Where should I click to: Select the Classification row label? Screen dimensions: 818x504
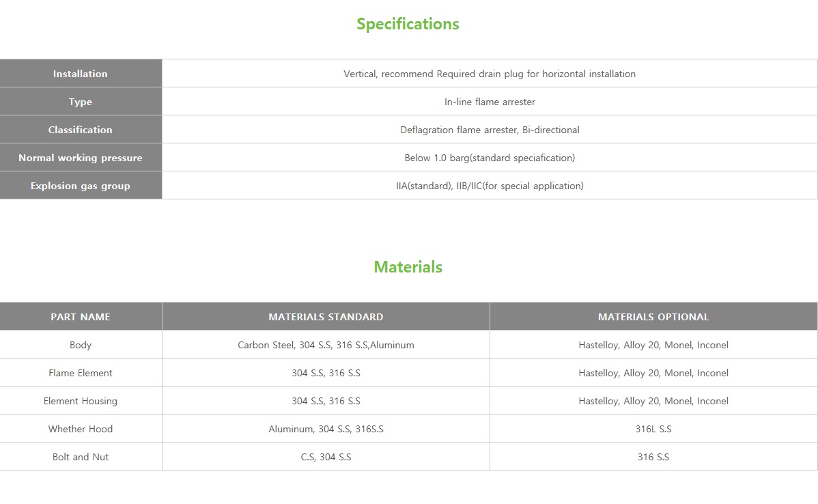(81, 130)
